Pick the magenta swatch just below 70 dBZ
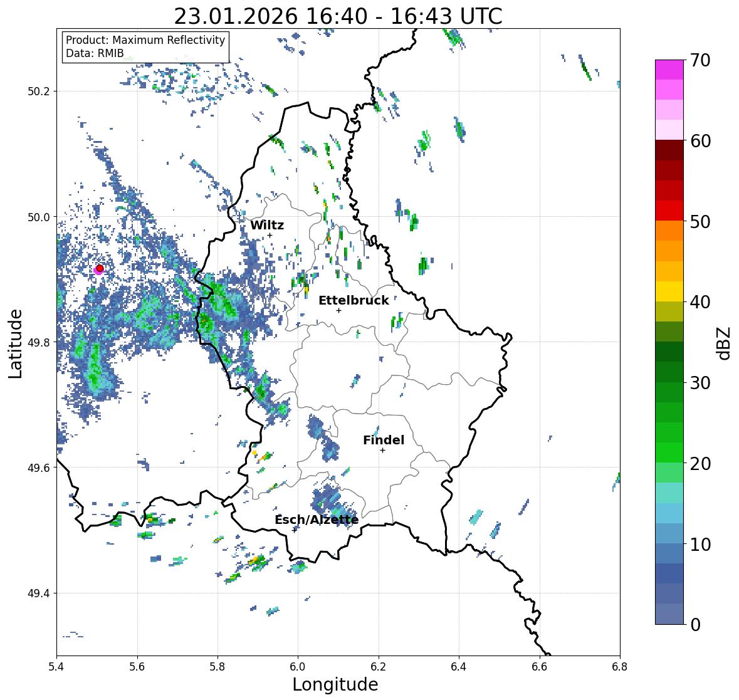This screenshot has width=739, height=700. pos(669,70)
